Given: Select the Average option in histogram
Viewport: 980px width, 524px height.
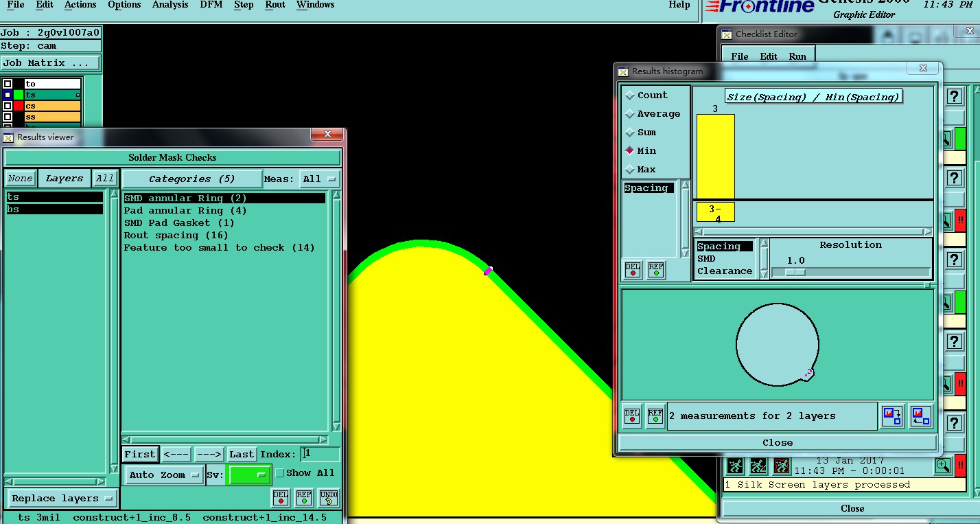Looking at the screenshot, I should pos(653,114).
